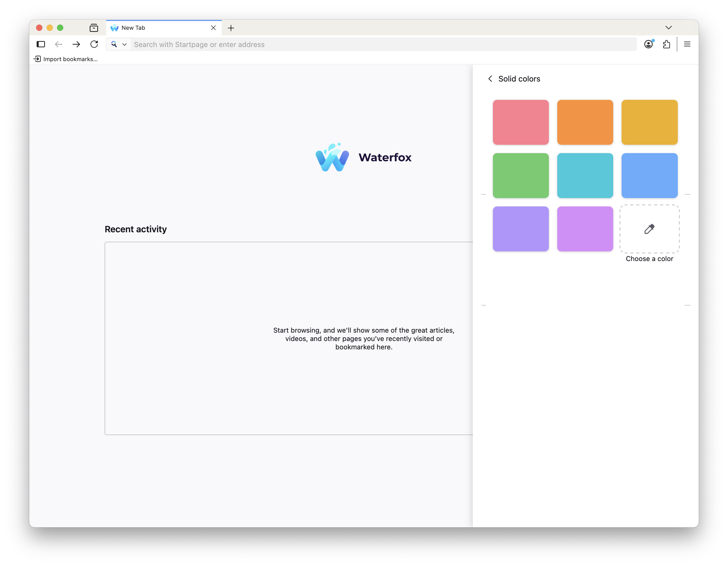
Task: Open the application menu
Action: click(x=687, y=44)
